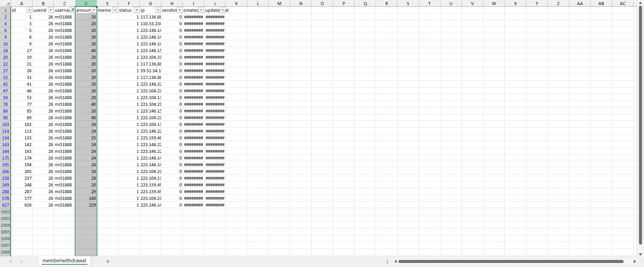The width and height of the screenshot is (644, 267).
Task: Select column G header
Action: coord(150,3)
